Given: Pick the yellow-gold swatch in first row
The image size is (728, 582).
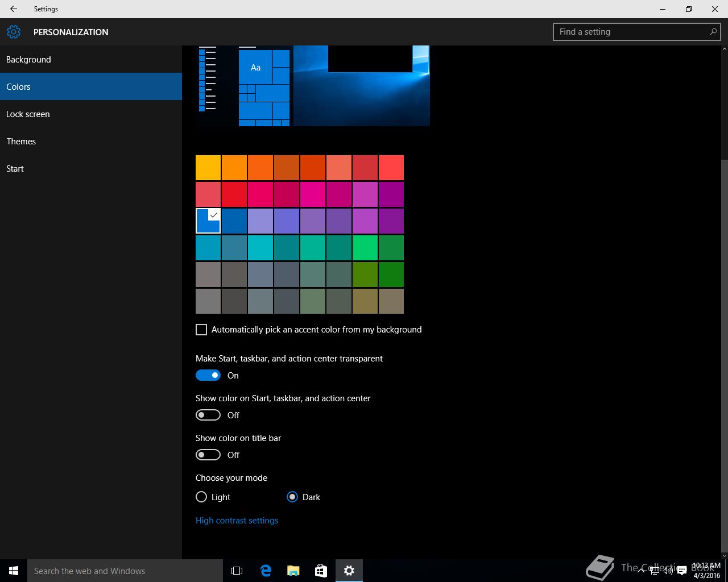Looking at the screenshot, I should (x=208, y=168).
